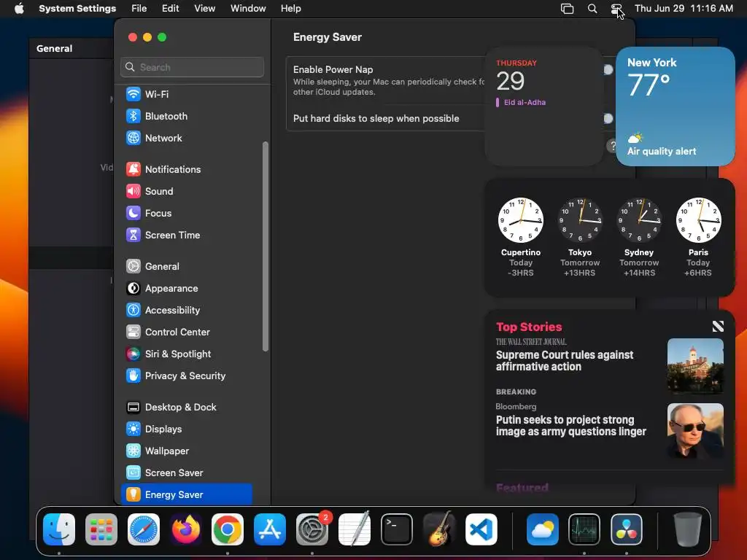The width and height of the screenshot is (747, 560).
Task: Open the Apple menu
Action: coord(19,9)
